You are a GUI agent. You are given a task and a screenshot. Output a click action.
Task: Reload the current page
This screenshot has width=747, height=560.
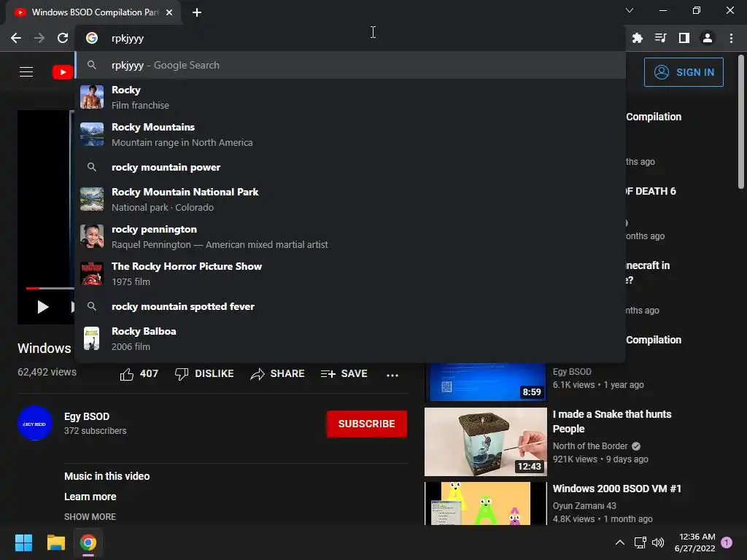click(x=63, y=38)
